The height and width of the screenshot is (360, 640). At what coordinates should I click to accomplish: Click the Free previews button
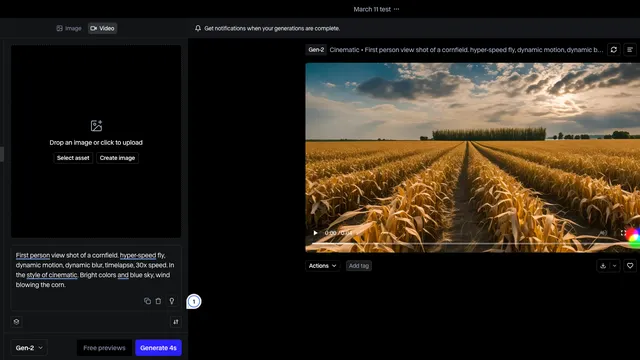[x=104, y=348]
